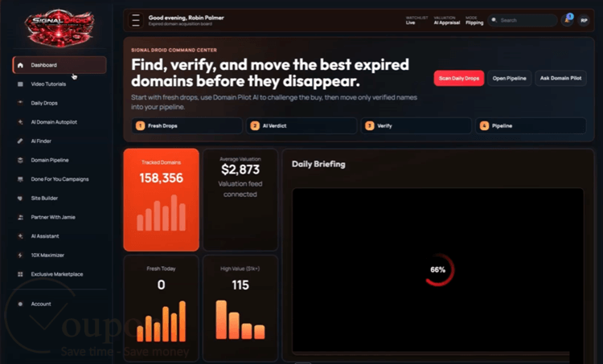Image resolution: width=603 pixels, height=364 pixels.
Task: Open the RP user avatar
Action: coord(584,20)
